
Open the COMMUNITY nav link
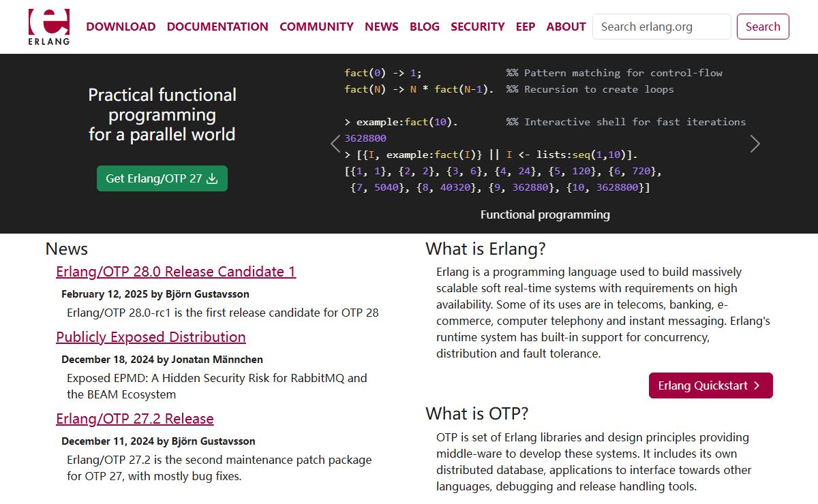pyautogui.click(x=316, y=27)
